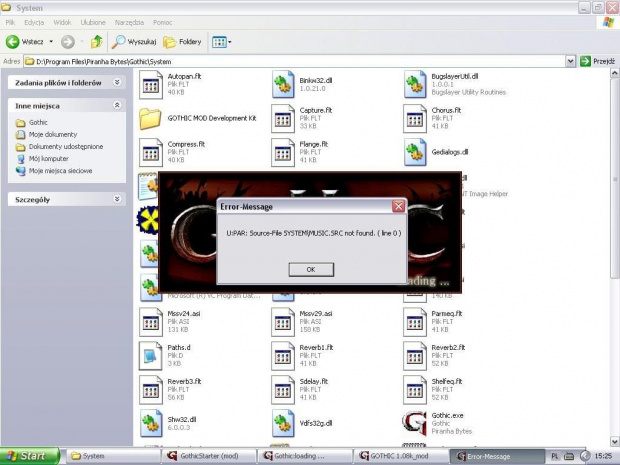Viewport: 620px width, 465px height.
Task: Open the views dropdown in toolbar
Action: point(221,42)
